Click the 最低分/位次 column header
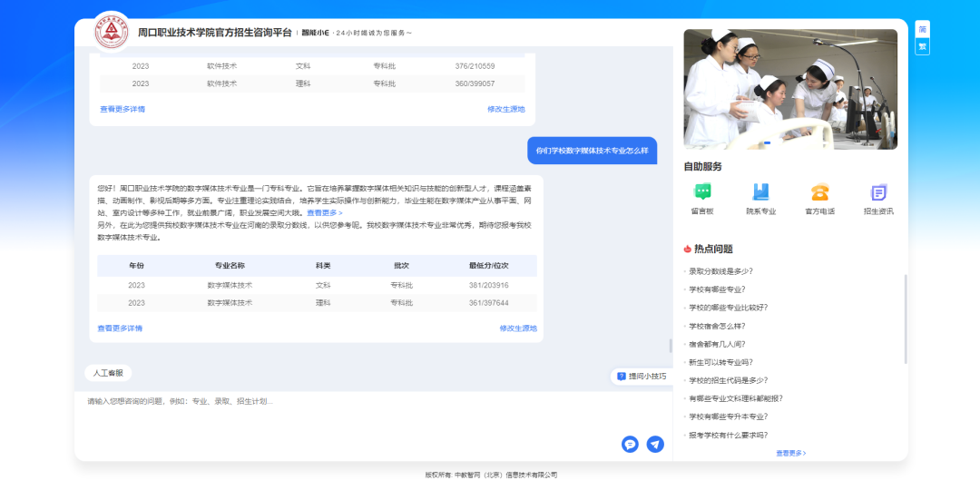The image size is (980, 490). click(489, 266)
